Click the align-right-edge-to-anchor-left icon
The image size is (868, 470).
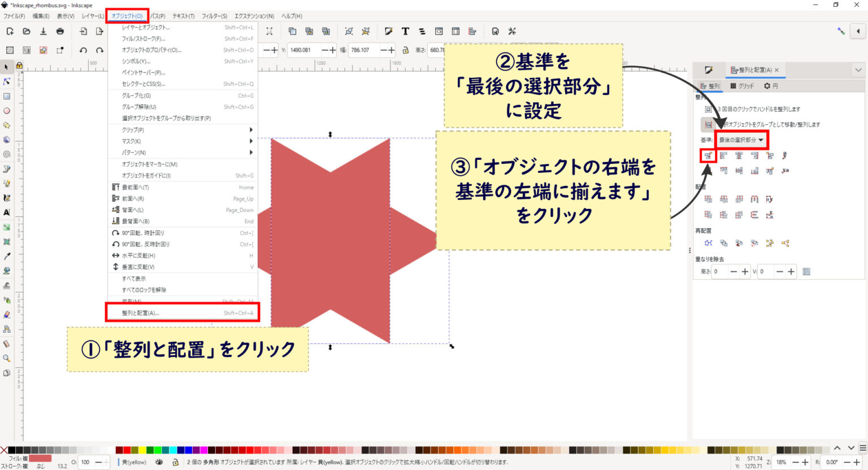tap(708, 155)
